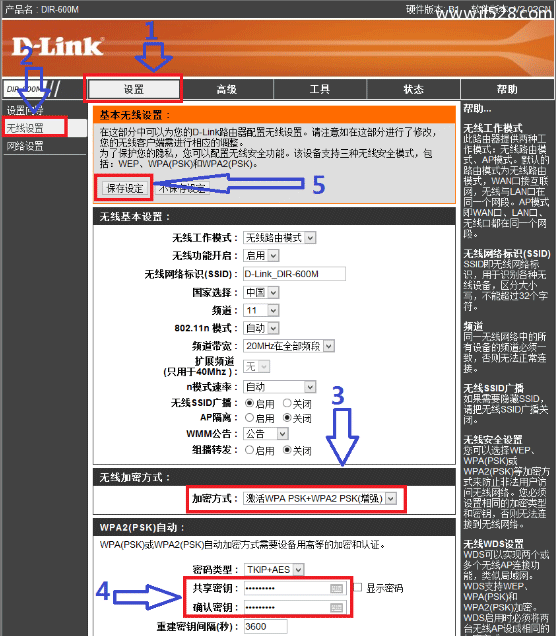Image resolution: width=556 pixels, height=636 pixels.
Task: Click the D-Link logo
Action: pos(58,46)
